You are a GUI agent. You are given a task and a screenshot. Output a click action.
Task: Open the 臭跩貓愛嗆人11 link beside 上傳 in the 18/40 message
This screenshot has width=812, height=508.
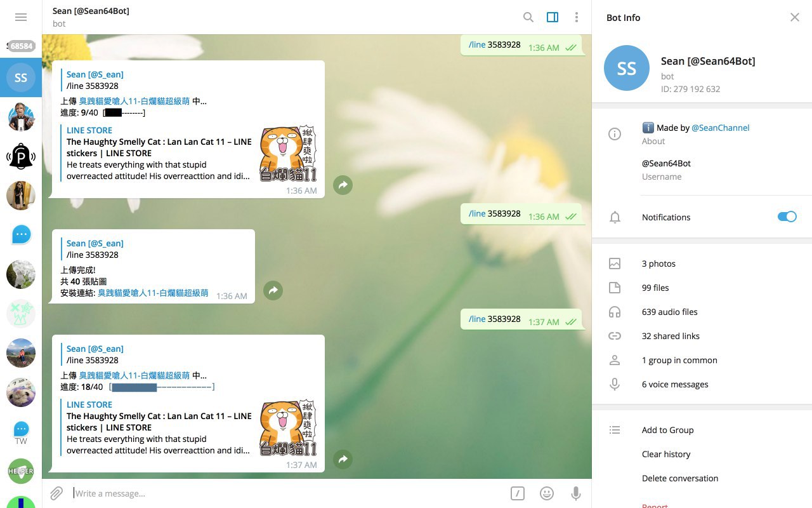point(134,375)
